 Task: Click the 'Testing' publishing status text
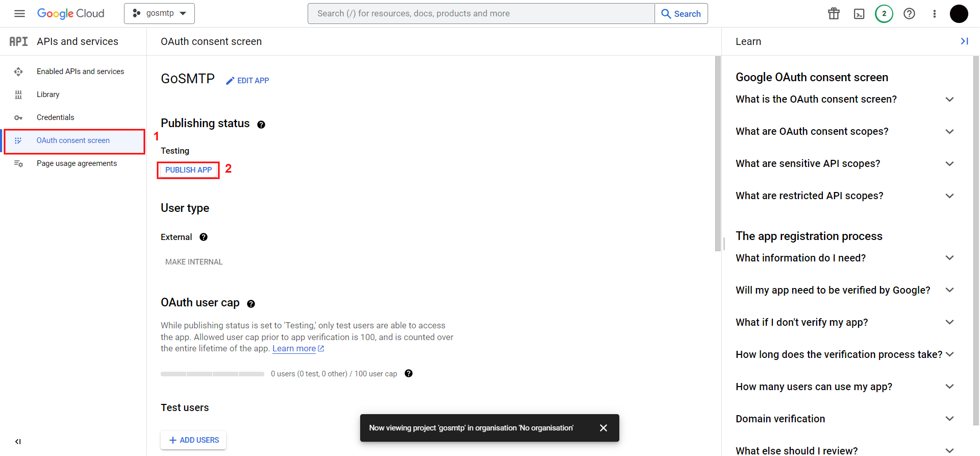175,151
